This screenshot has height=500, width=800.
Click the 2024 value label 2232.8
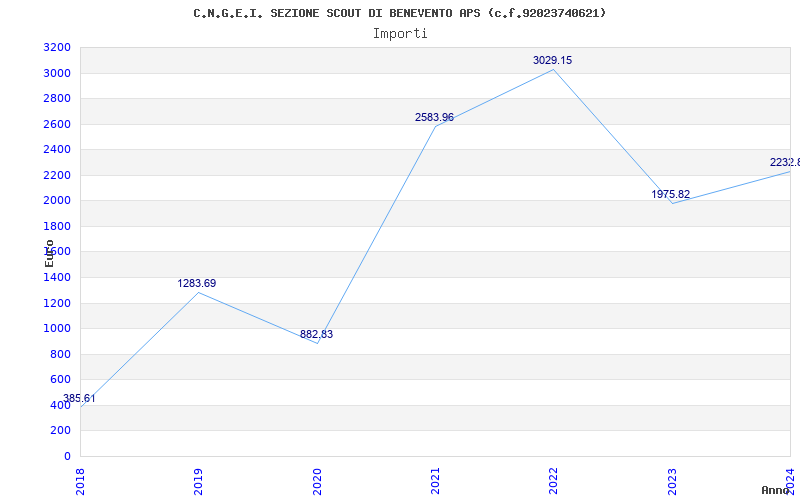point(785,162)
